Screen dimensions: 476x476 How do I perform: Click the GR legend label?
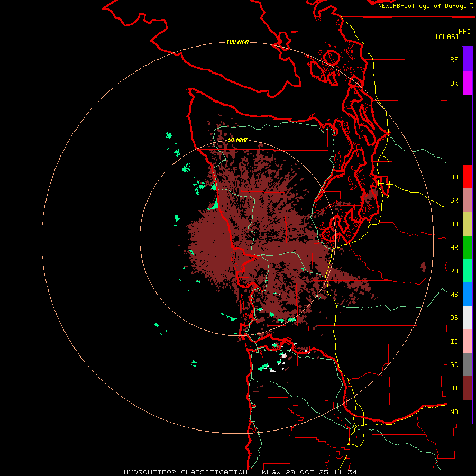click(x=454, y=200)
